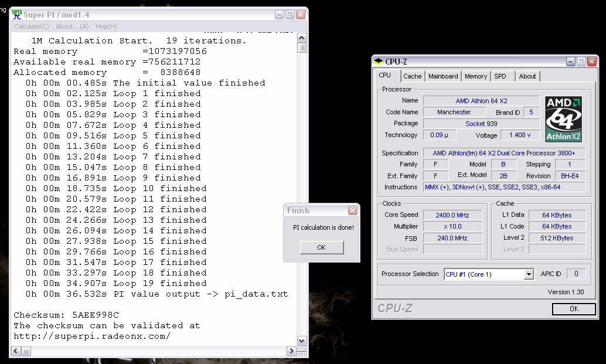
Task: Click OK button in the CPU-Z window
Action: tap(574, 309)
